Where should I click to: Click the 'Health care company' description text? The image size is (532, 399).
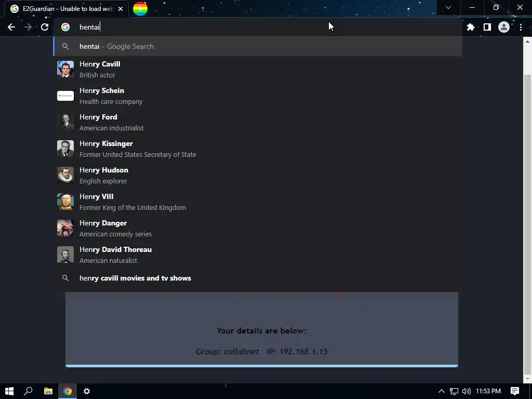click(111, 101)
